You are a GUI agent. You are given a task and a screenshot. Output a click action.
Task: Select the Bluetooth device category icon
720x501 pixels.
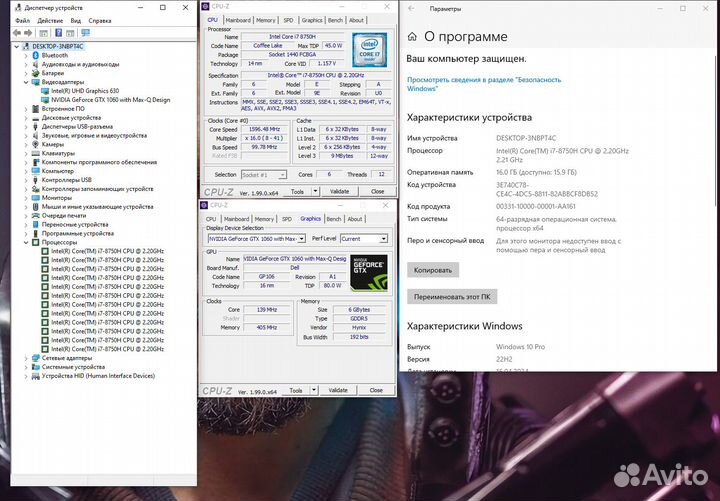click(35, 55)
